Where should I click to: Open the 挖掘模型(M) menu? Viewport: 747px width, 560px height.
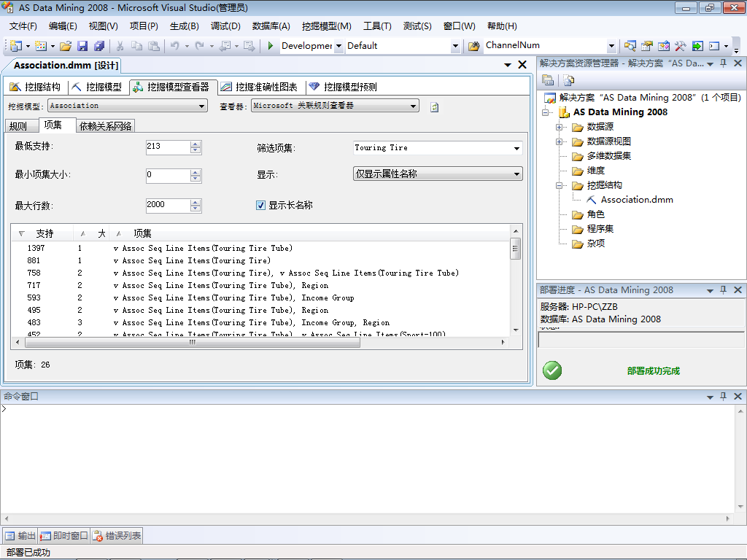(327, 26)
